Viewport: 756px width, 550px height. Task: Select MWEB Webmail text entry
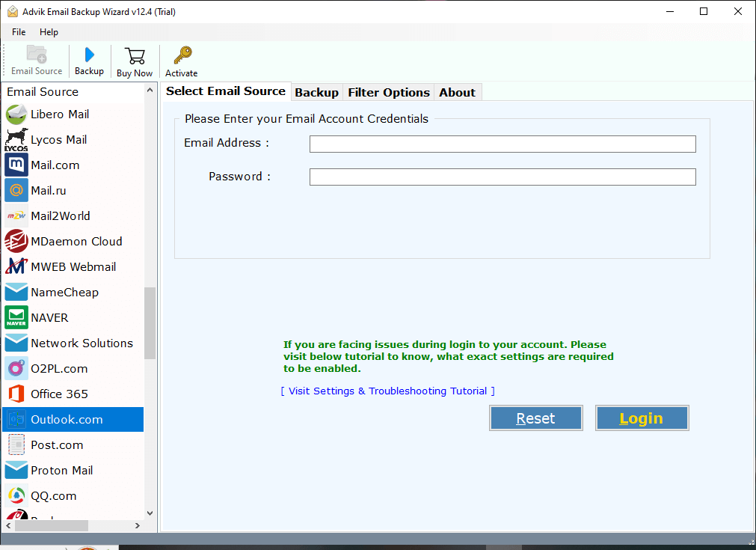click(x=73, y=267)
